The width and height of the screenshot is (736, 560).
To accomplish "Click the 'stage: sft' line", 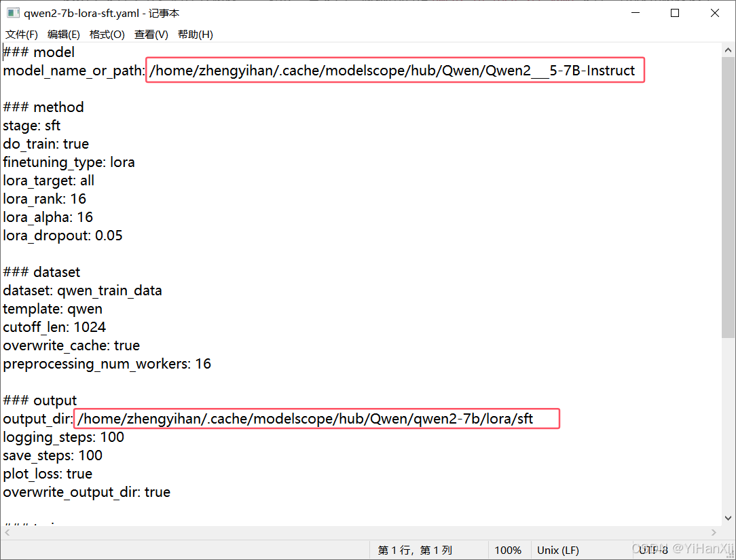I will pos(31,126).
